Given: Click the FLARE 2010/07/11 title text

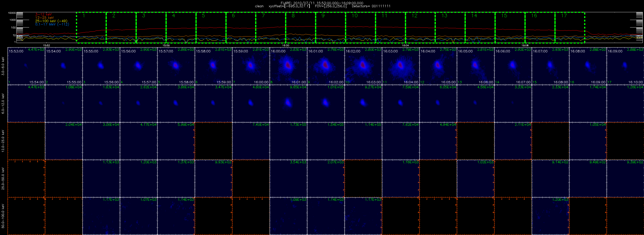Looking at the screenshot, I should pyautogui.click(x=322, y=3).
